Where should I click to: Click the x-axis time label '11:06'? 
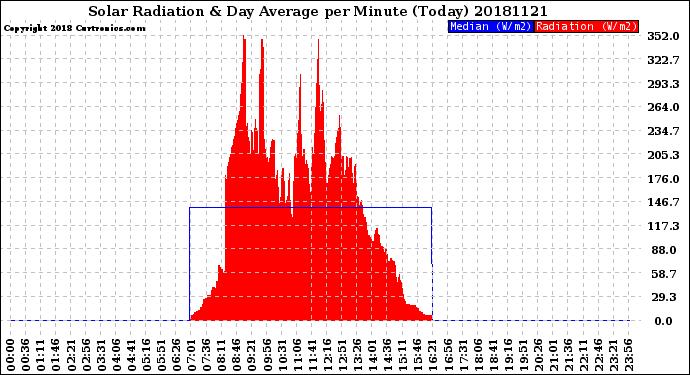pyautogui.click(x=297, y=355)
